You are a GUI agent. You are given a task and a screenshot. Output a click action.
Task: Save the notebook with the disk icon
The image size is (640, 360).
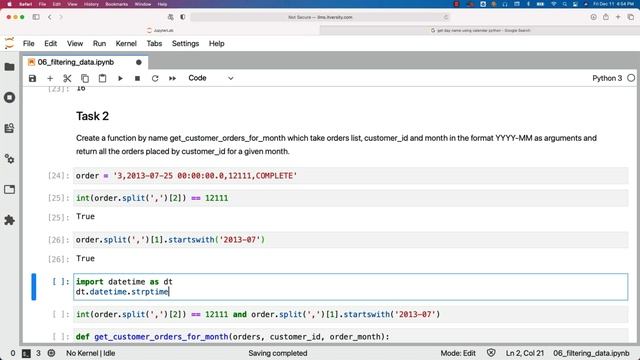pyautogui.click(x=32, y=78)
